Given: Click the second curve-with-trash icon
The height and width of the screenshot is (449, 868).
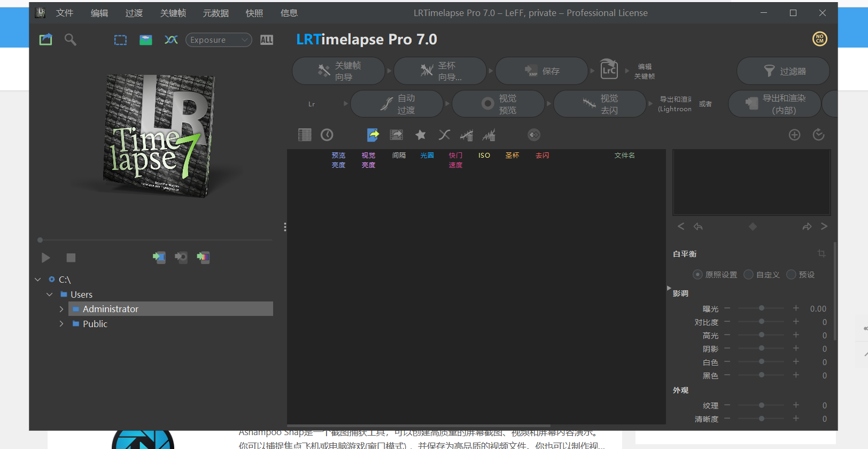Looking at the screenshot, I should (x=489, y=135).
